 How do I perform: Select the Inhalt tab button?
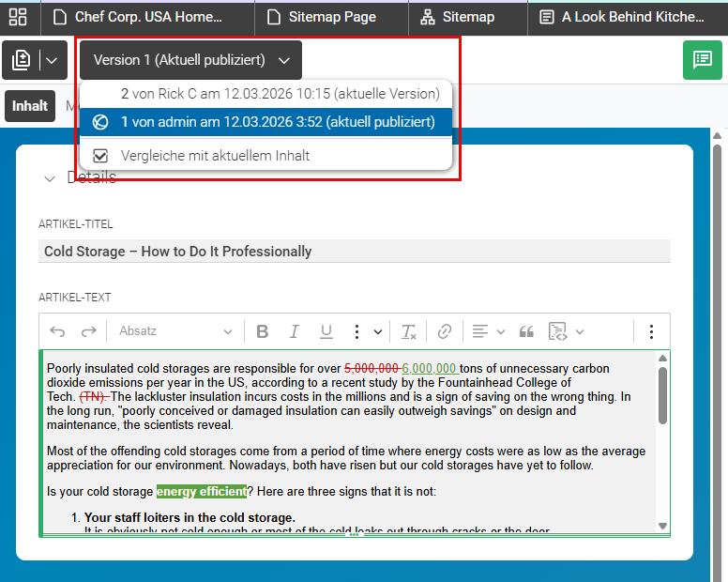coord(30,106)
